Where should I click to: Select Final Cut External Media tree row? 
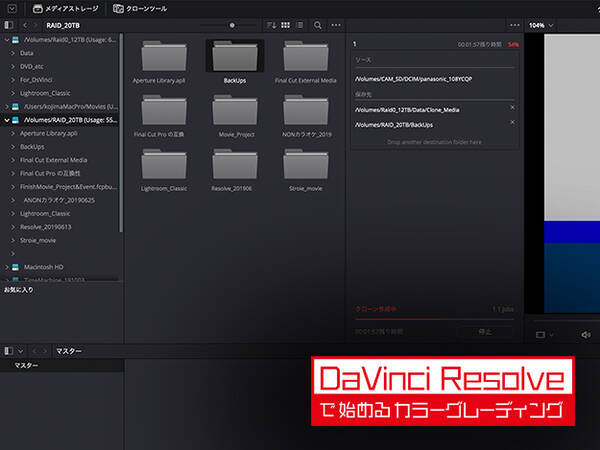(54, 160)
